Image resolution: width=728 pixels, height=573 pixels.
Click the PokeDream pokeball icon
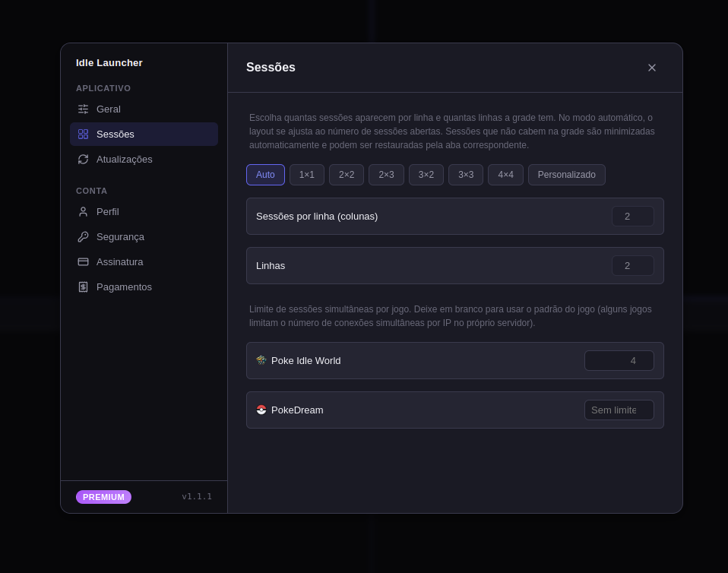tap(261, 410)
